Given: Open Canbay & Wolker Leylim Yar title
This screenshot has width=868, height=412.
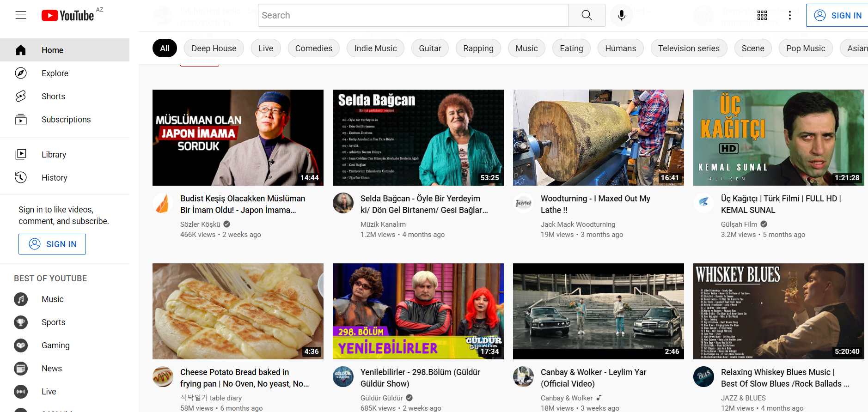Looking at the screenshot, I should 593,378.
